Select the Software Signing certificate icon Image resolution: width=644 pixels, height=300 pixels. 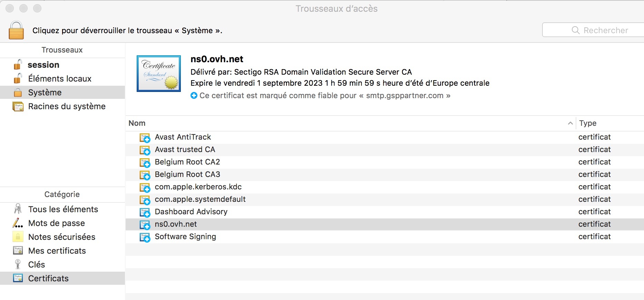pyautogui.click(x=145, y=237)
